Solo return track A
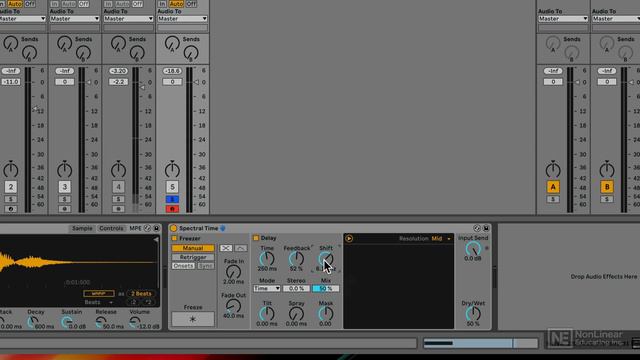This screenshot has width=640, height=360. [x=553, y=199]
